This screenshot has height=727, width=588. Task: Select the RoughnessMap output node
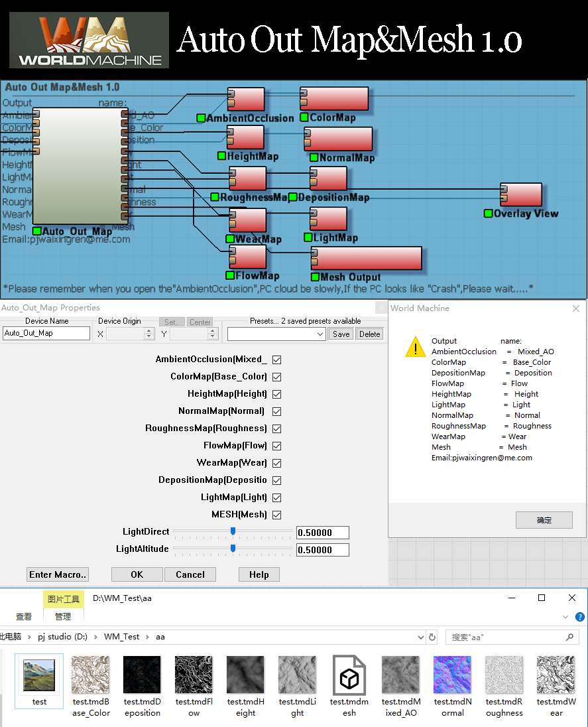(247, 178)
